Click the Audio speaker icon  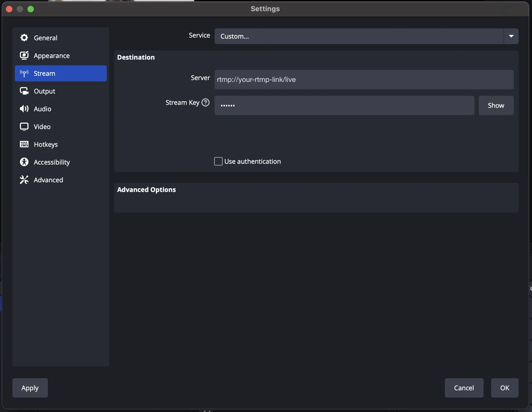[24, 109]
